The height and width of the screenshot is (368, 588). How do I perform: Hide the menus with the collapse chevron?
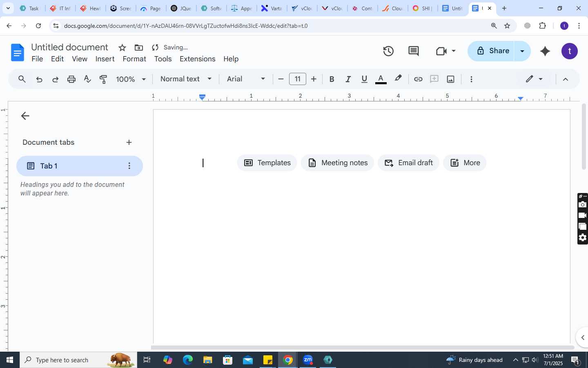point(566,79)
